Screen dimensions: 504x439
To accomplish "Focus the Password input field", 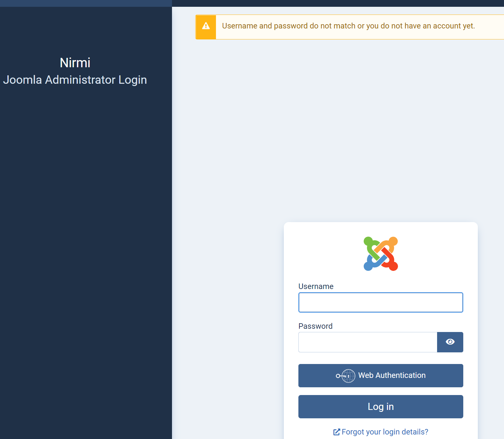I will [368, 342].
